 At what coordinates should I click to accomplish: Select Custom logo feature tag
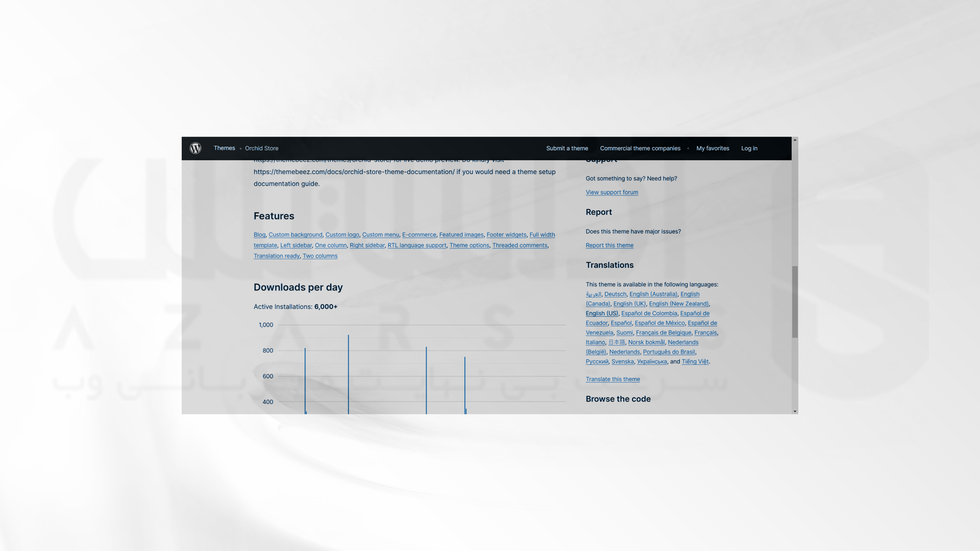pyautogui.click(x=342, y=235)
